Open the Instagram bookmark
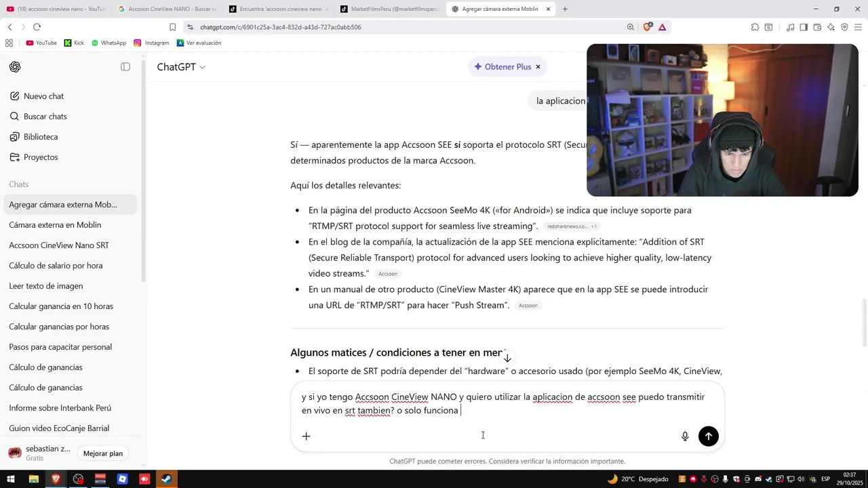 pyautogui.click(x=151, y=43)
